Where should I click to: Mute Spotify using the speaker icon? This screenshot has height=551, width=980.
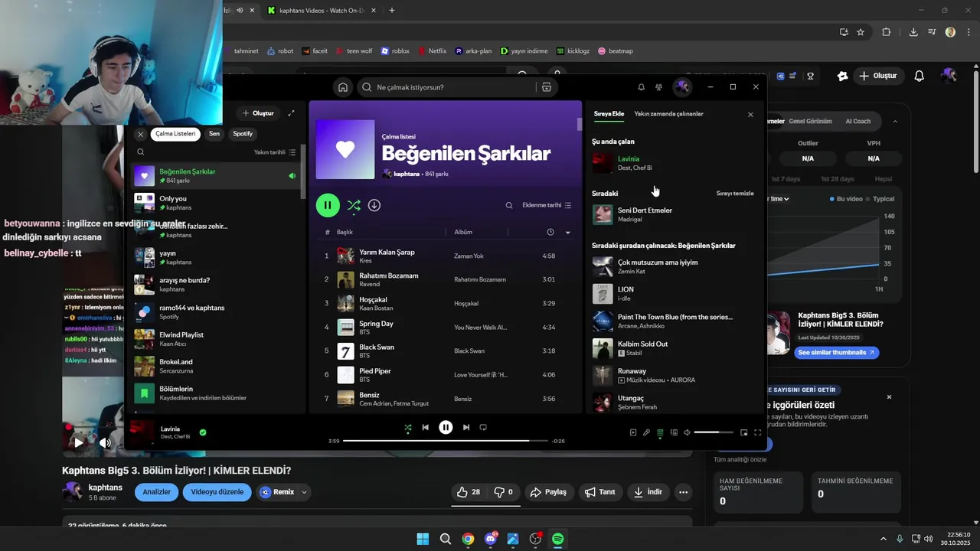[x=688, y=432]
